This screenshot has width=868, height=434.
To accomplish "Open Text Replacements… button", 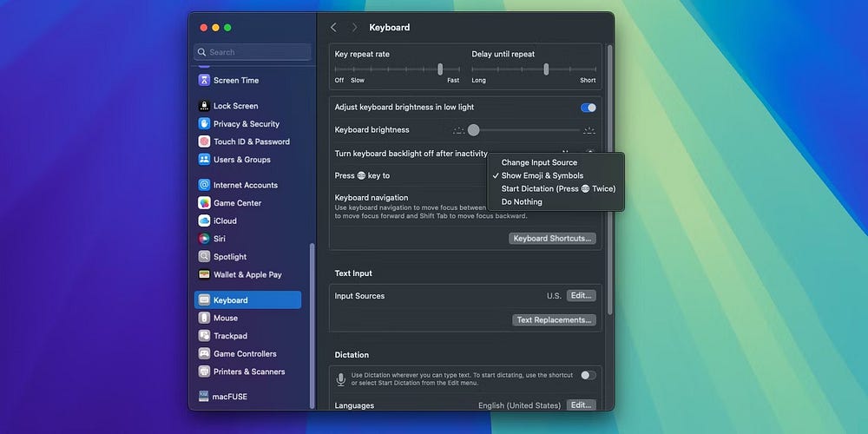I will pos(554,320).
